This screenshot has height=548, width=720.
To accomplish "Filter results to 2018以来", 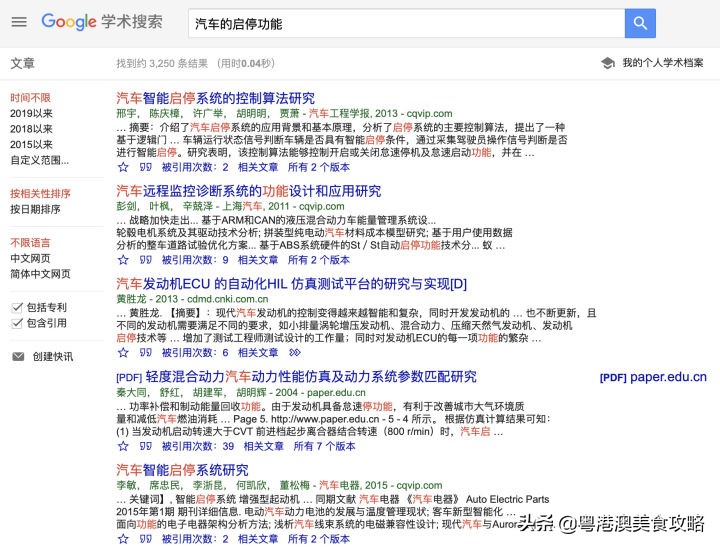I will [31, 129].
